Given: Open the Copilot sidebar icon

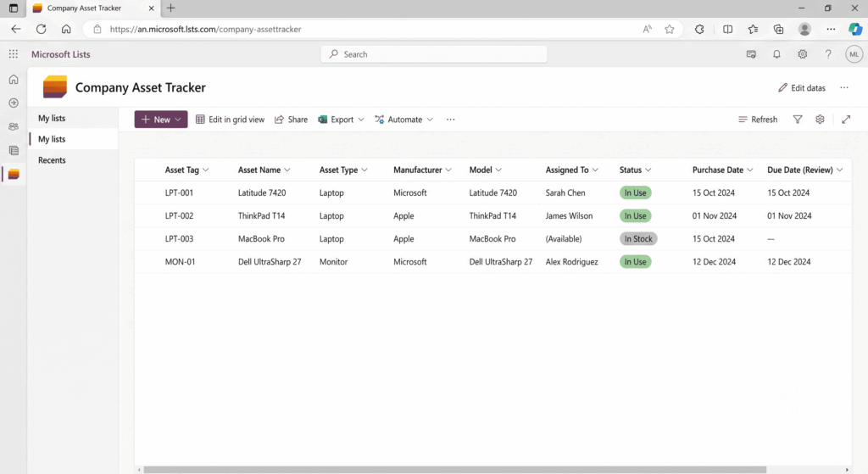Looking at the screenshot, I should [x=855, y=30].
